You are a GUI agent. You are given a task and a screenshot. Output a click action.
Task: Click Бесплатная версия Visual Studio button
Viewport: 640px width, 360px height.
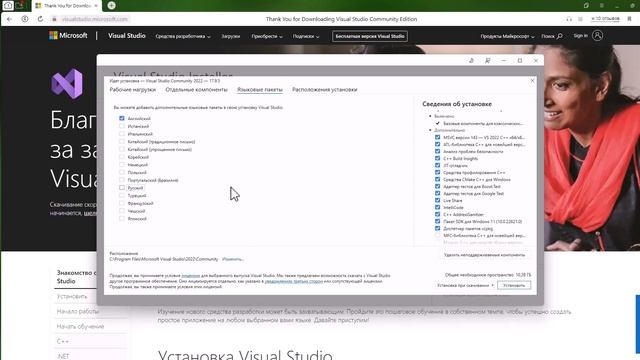370,36
